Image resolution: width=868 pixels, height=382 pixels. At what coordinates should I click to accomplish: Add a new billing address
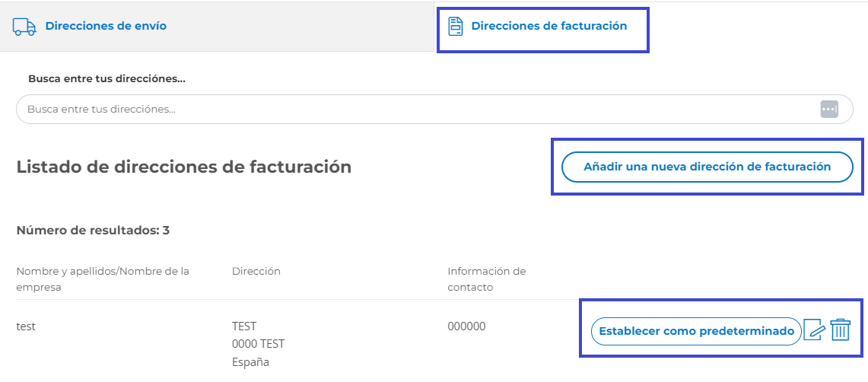pos(707,167)
